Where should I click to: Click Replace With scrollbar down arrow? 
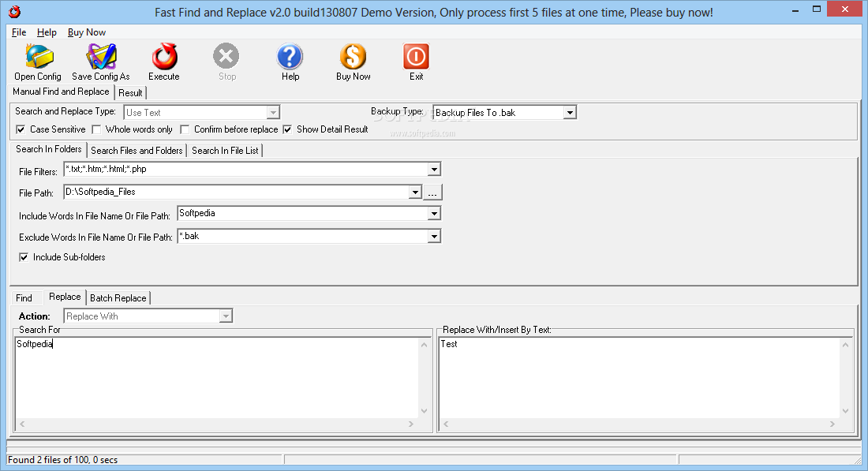click(x=845, y=411)
